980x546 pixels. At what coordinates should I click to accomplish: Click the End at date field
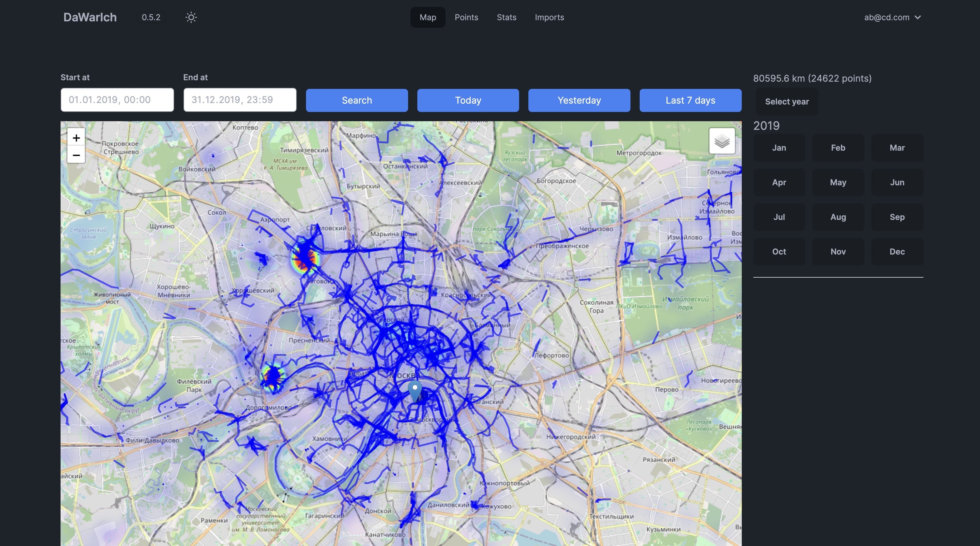240,100
